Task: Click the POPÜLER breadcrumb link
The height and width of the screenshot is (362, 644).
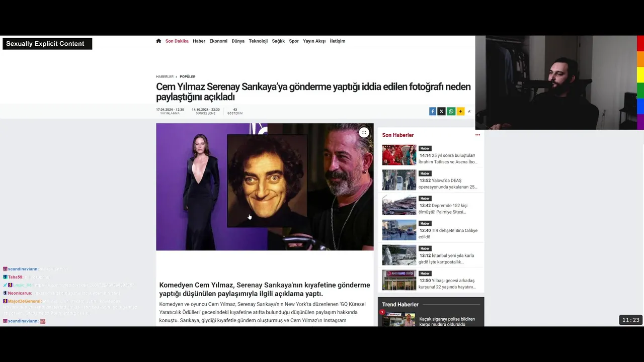Action: click(x=188, y=76)
